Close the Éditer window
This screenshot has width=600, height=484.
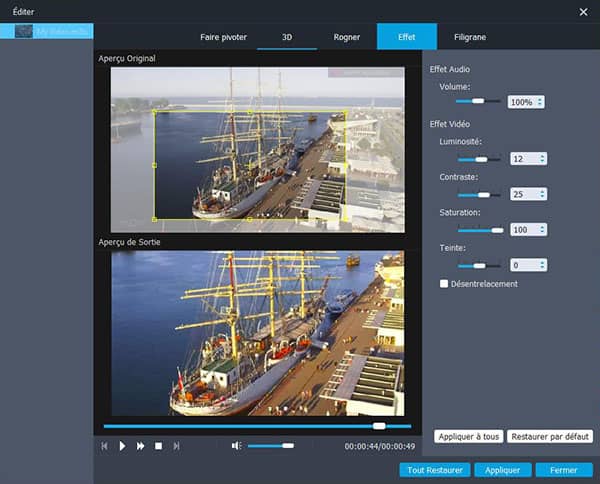click(x=583, y=11)
